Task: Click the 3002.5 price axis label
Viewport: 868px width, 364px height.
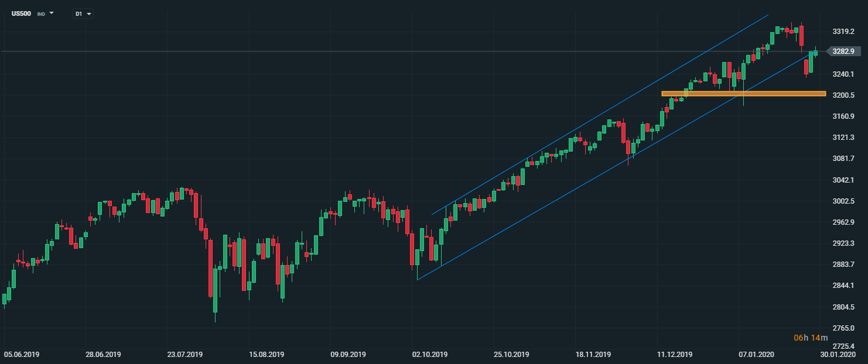Action: coord(842,201)
